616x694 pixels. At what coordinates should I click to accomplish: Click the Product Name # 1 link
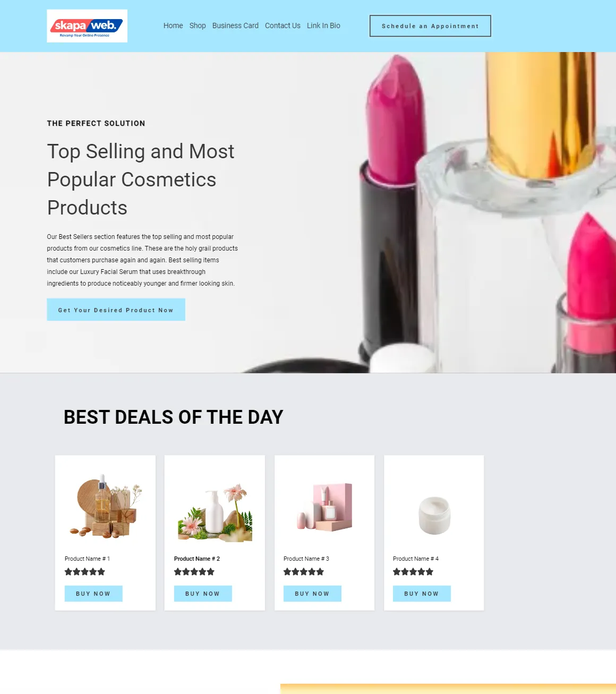[87, 559]
